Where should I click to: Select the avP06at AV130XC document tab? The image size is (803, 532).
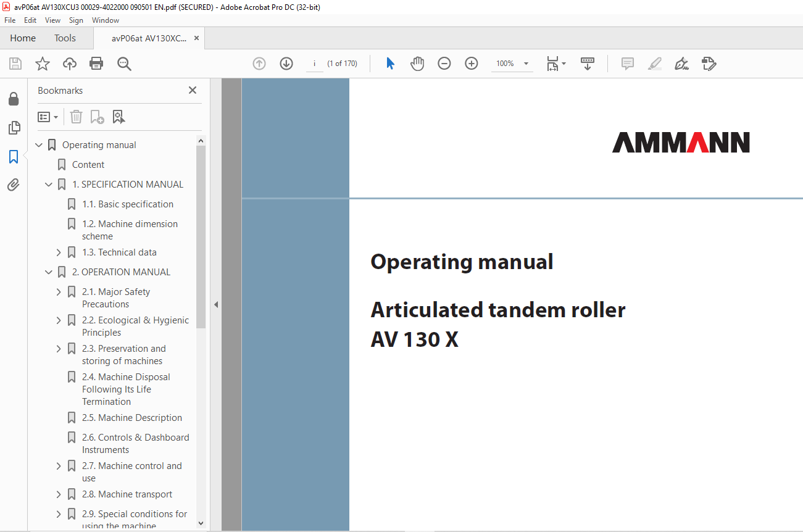pyautogui.click(x=149, y=38)
